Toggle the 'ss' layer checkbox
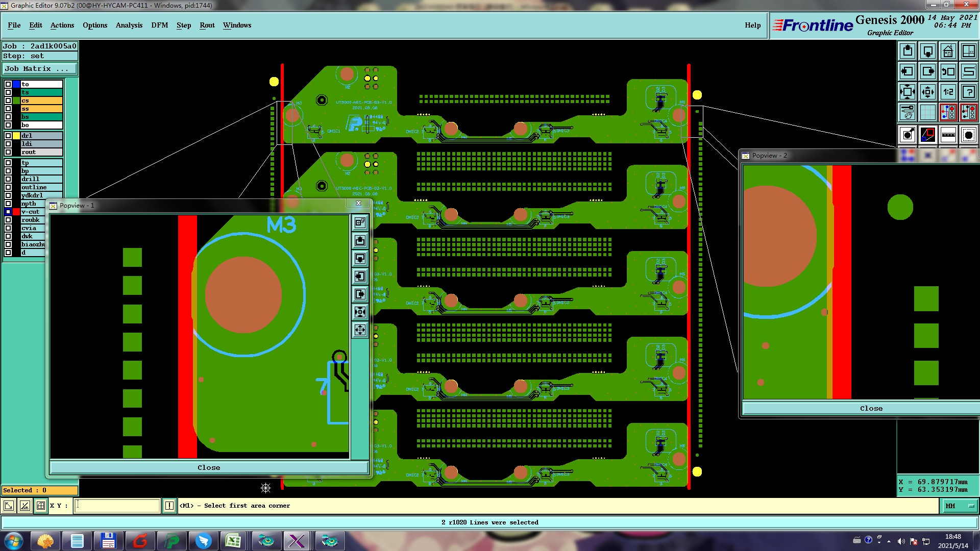 [8, 109]
